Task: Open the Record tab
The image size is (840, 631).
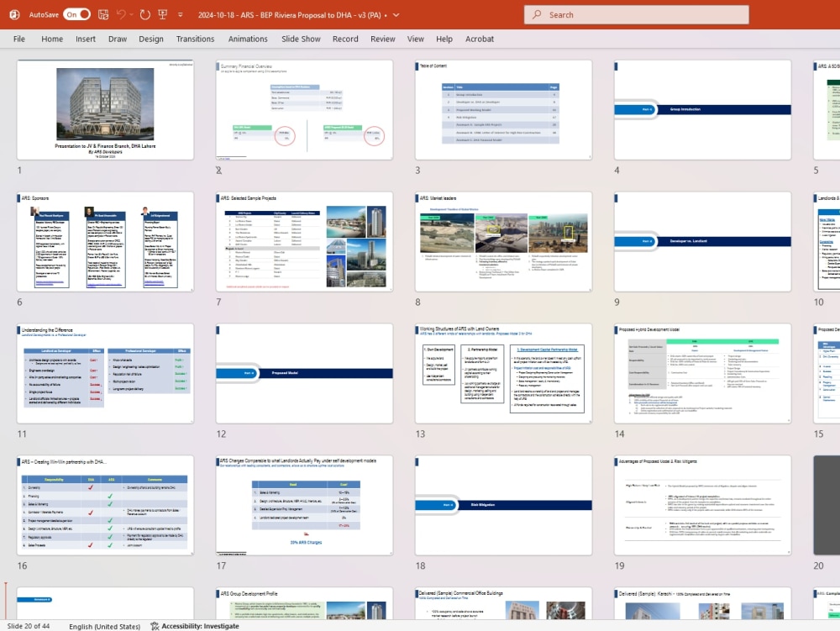Action: pyautogui.click(x=345, y=39)
